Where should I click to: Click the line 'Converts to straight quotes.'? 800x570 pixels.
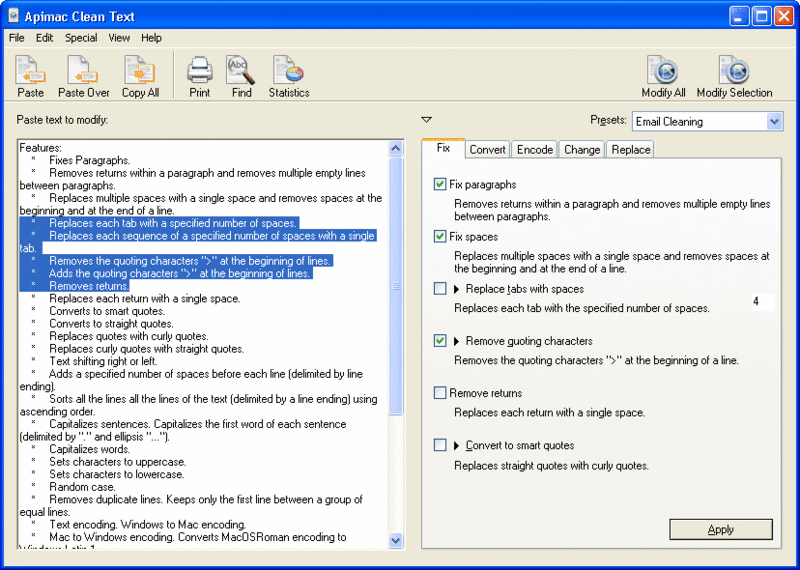point(111,324)
